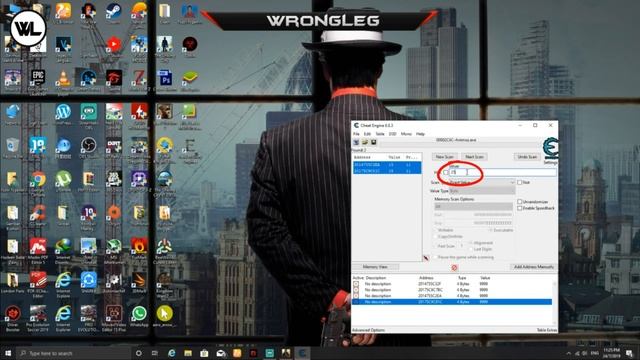
Task: Open the Edit menu in Cheat Engine
Action: tap(367, 134)
